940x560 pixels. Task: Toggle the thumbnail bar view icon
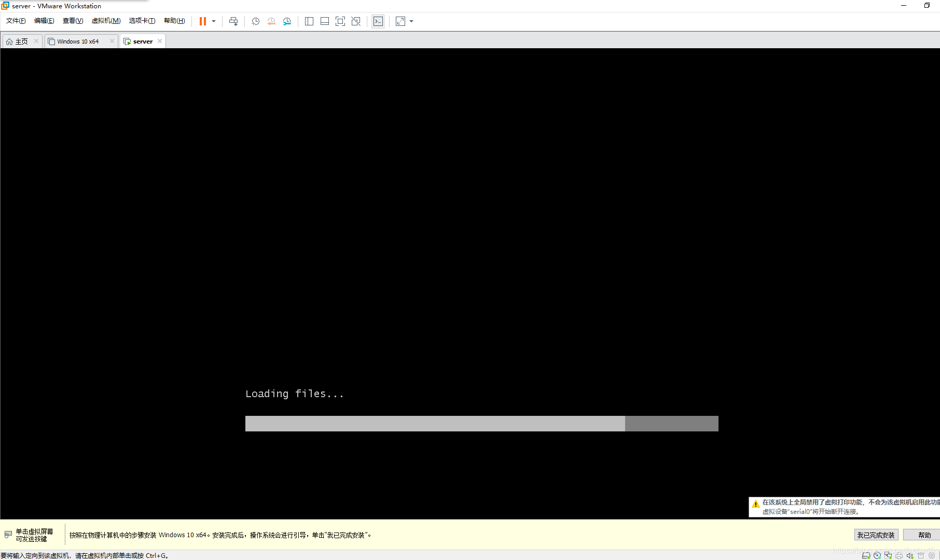[x=325, y=21]
